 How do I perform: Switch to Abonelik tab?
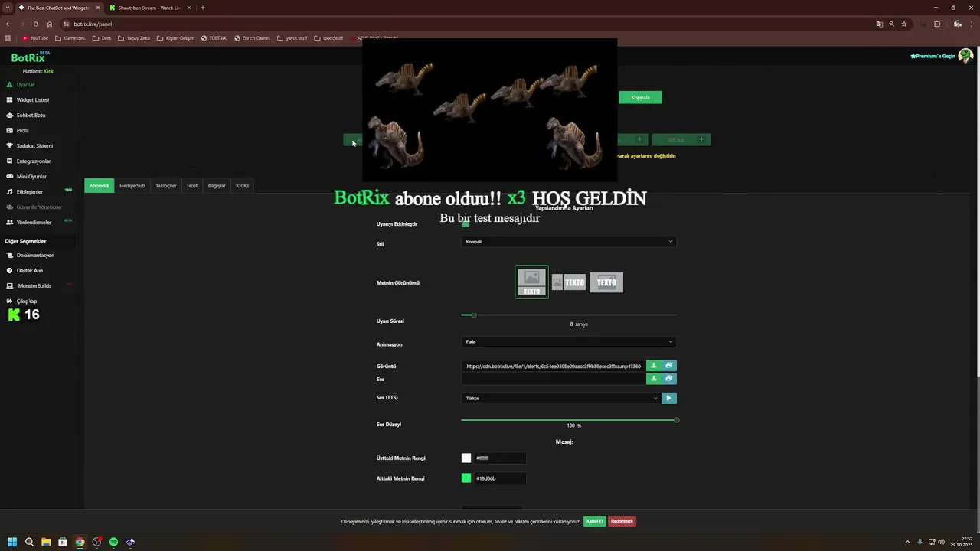[x=99, y=186]
